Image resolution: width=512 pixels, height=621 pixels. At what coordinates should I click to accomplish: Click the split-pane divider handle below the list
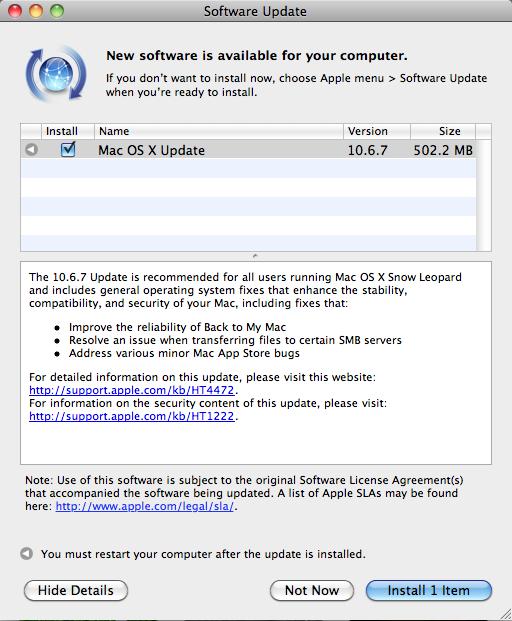(x=255, y=256)
